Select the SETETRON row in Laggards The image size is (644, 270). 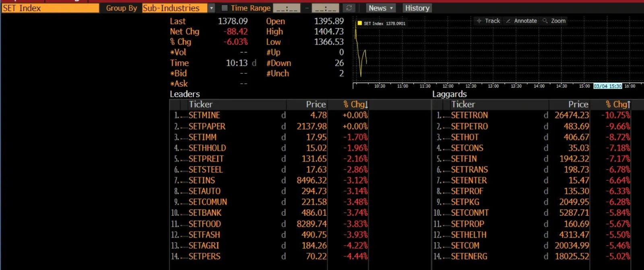(531, 115)
